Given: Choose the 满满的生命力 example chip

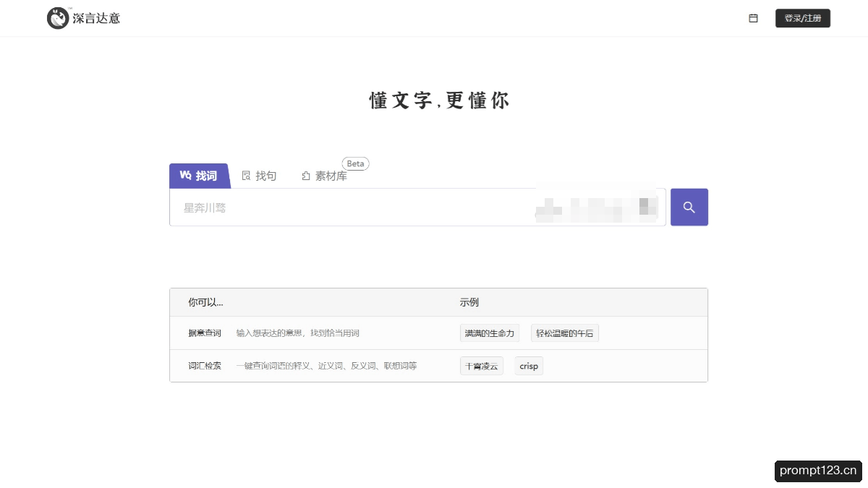Looking at the screenshot, I should click(x=490, y=333).
